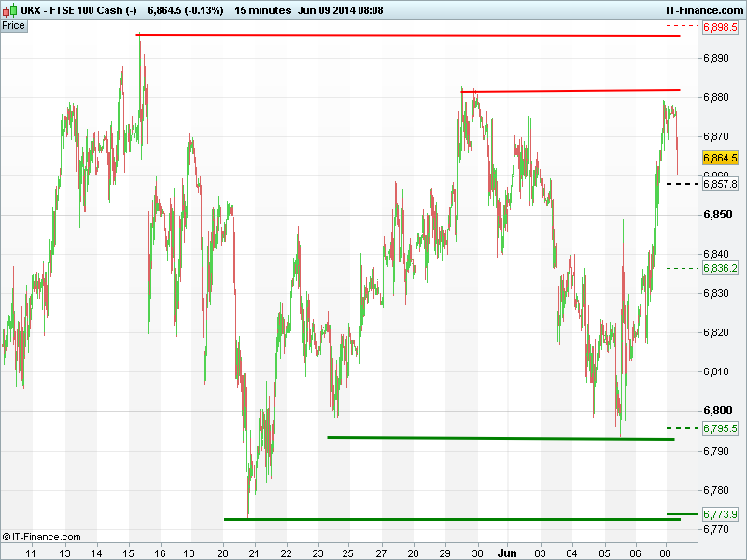
Task: Click date 30 on the time axis
Action: 477,553
